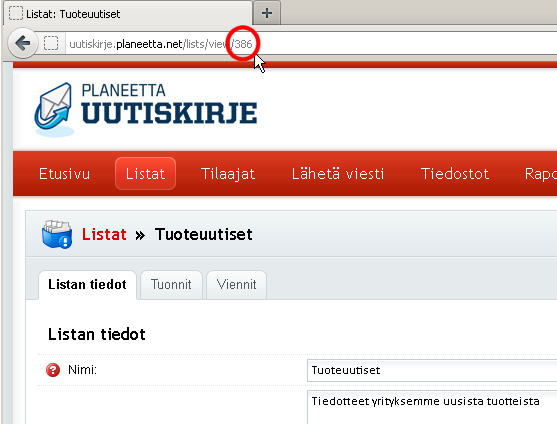Select the Listan tiedot tab
This screenshot has height=424, width=557.
[x=87, y=285]
